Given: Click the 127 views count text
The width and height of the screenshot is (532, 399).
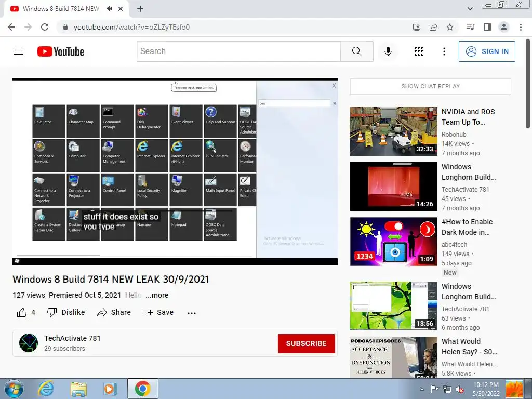Looking at the screenshot, I should click(x=29, y=295).
